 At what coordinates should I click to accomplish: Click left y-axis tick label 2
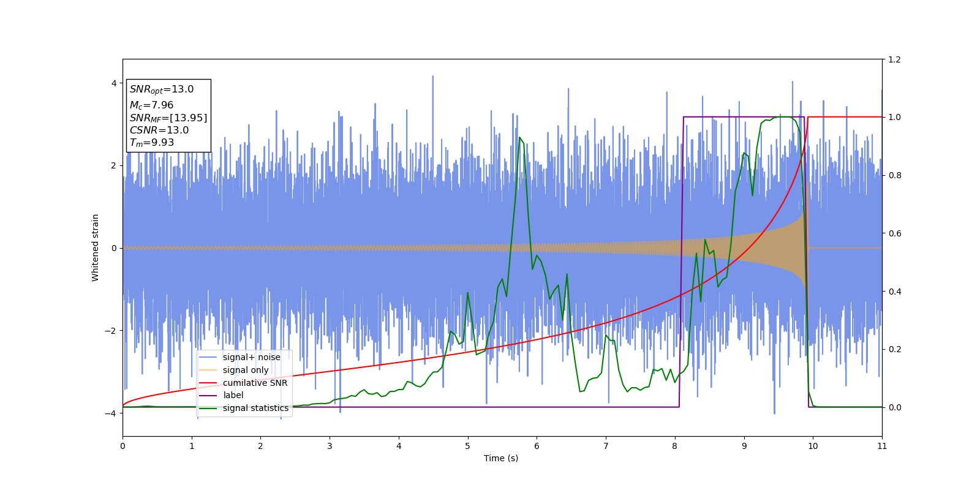pos(114,165)
